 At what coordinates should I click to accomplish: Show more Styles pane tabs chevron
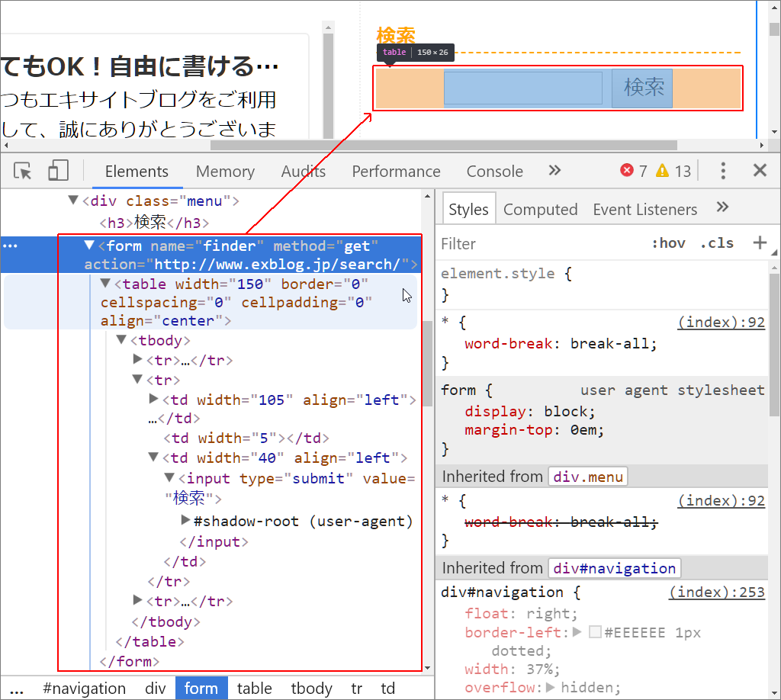722,207
